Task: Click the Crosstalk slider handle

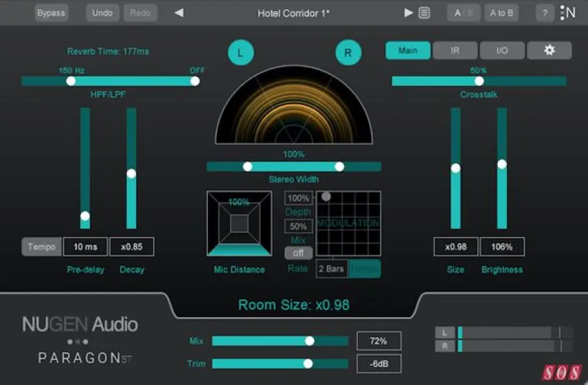Action: (x=479, y=81)
